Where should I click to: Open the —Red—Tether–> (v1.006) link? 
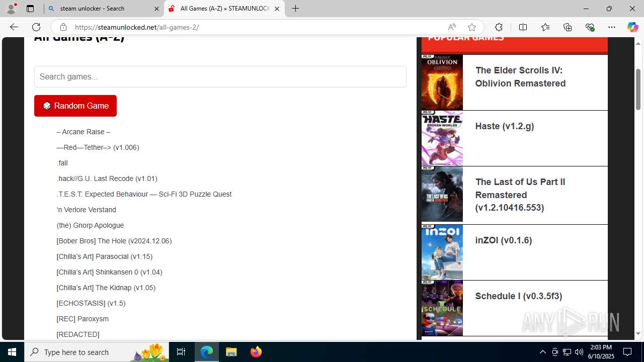[98, 147]
